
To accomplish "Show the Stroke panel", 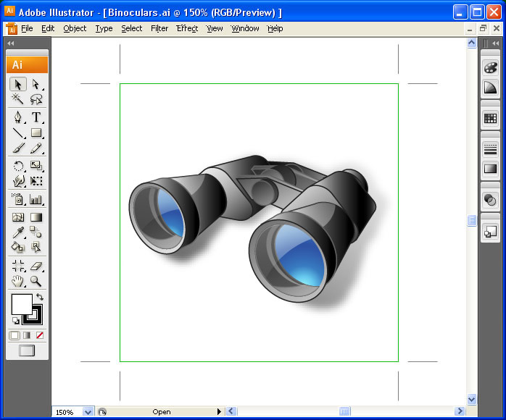I will [490, 148].
